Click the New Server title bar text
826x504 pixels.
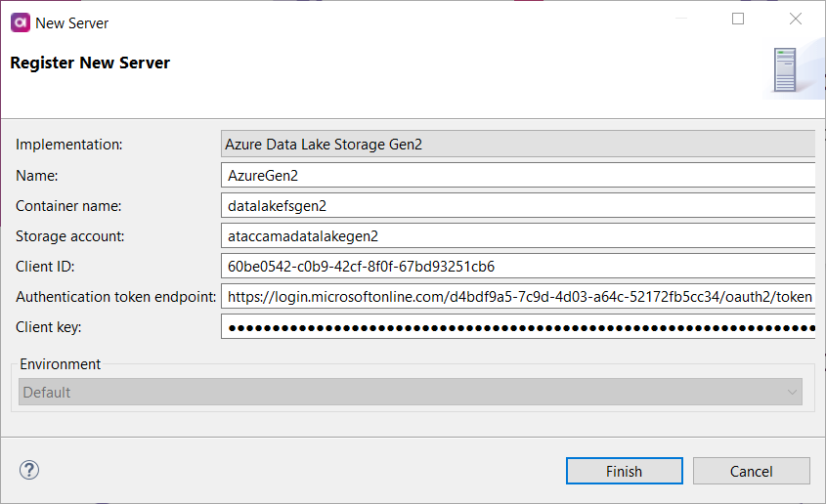point(72,21)
